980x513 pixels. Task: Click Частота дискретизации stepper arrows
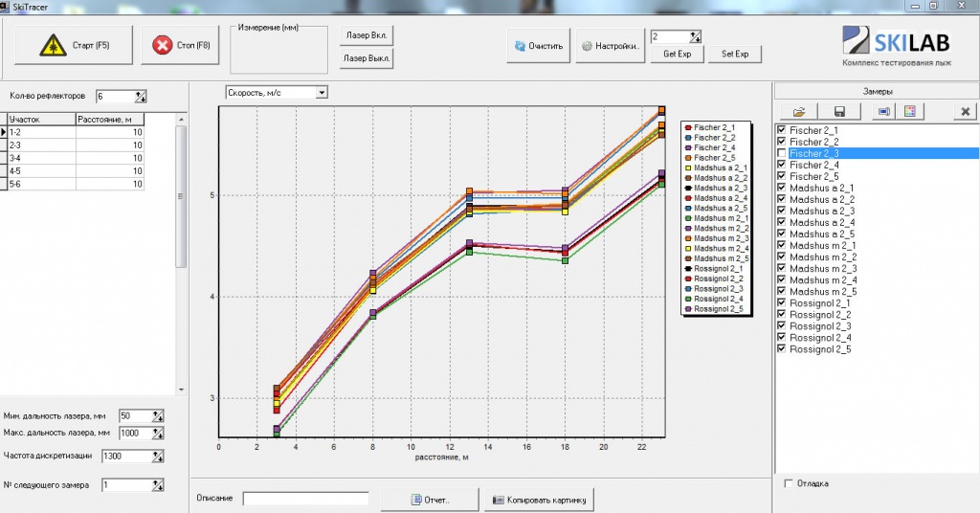158,457
